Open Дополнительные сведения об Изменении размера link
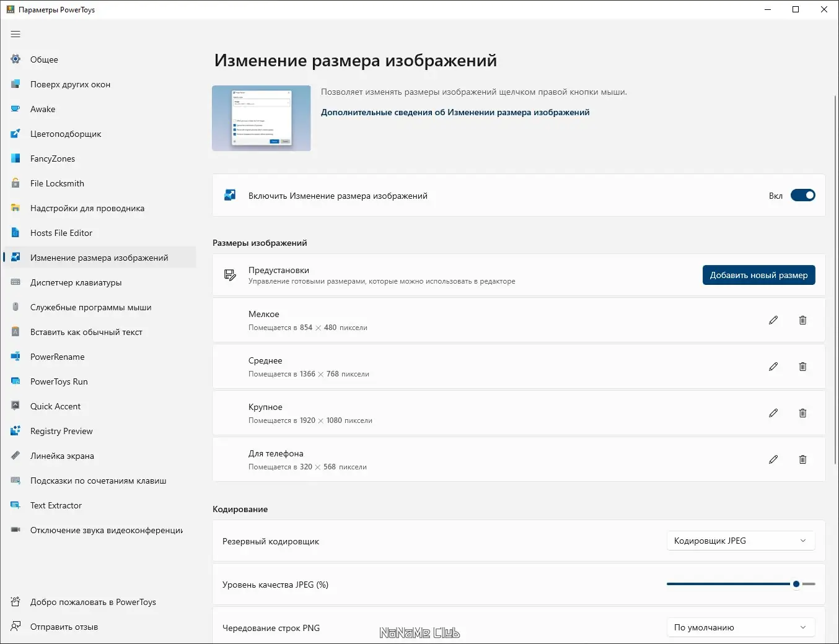This screenshot has height=644, width=839. (x=455, y=112)
